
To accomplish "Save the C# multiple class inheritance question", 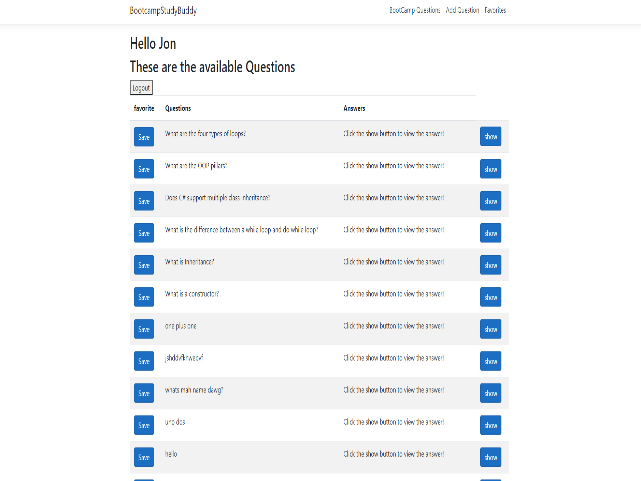I will tap(144, 201).
